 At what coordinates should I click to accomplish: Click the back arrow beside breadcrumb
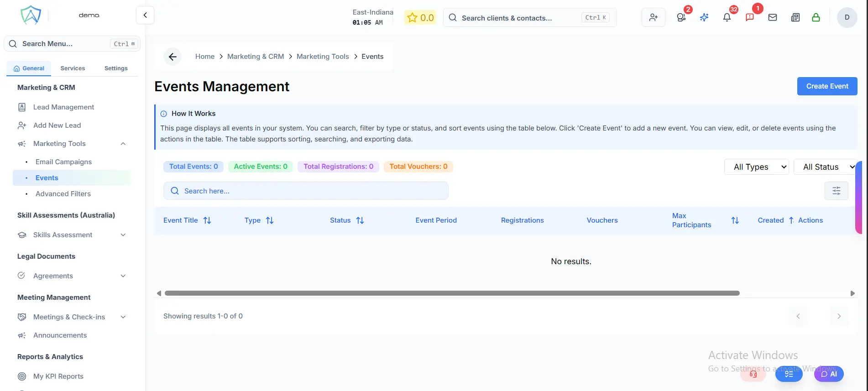pos(173,57)
